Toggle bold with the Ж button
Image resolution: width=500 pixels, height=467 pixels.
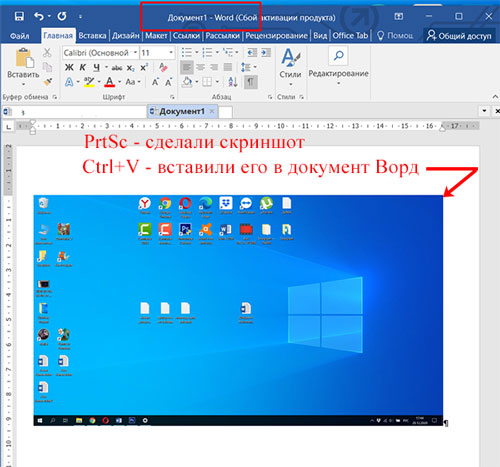[69, 67]
